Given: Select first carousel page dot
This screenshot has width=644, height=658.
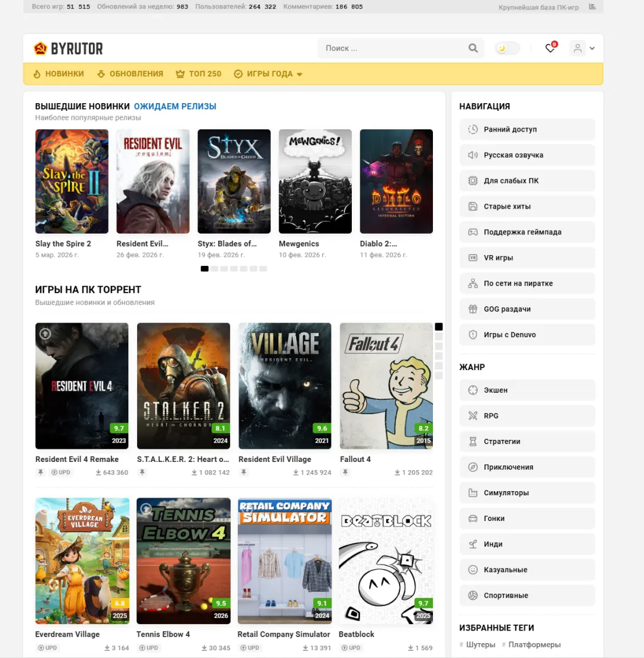Looking at the screenshot, I should click(205, 269).
